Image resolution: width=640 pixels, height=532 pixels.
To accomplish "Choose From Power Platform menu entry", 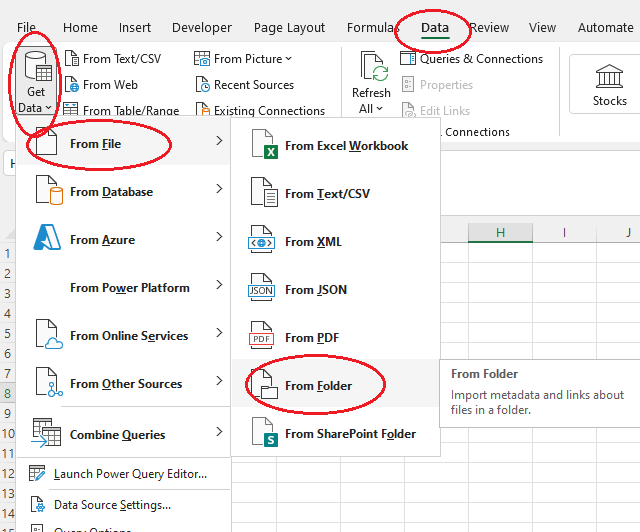I will point(123,285).
